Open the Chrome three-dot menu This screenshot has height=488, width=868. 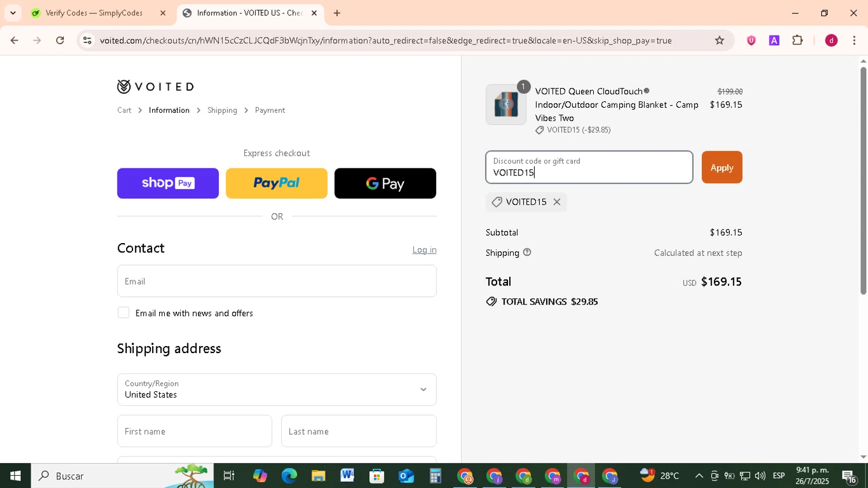pyautogui.click(x=855, y=41)
